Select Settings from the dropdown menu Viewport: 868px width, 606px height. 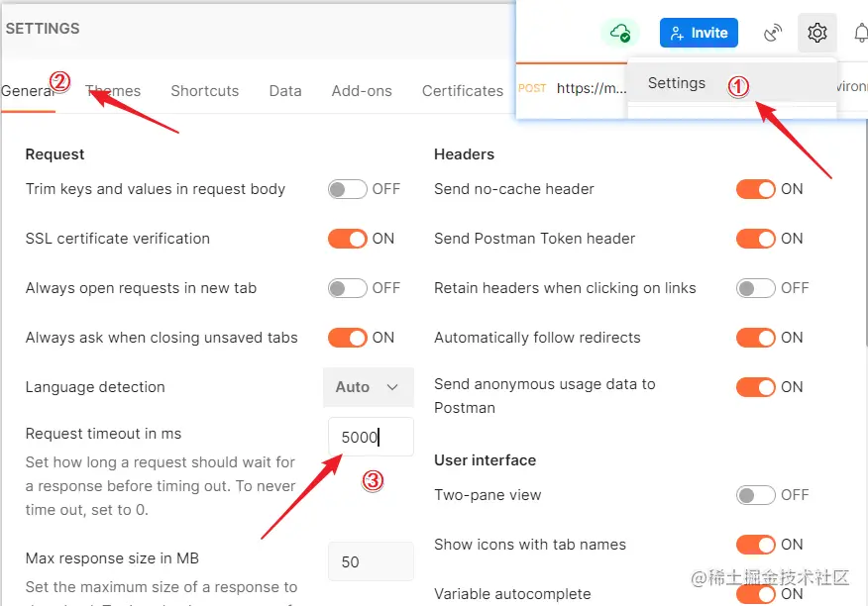click(x=677, y=83)
